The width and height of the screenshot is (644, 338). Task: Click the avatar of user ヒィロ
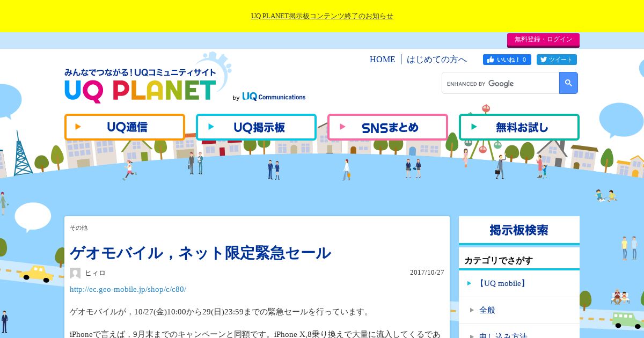coord(75,273)
